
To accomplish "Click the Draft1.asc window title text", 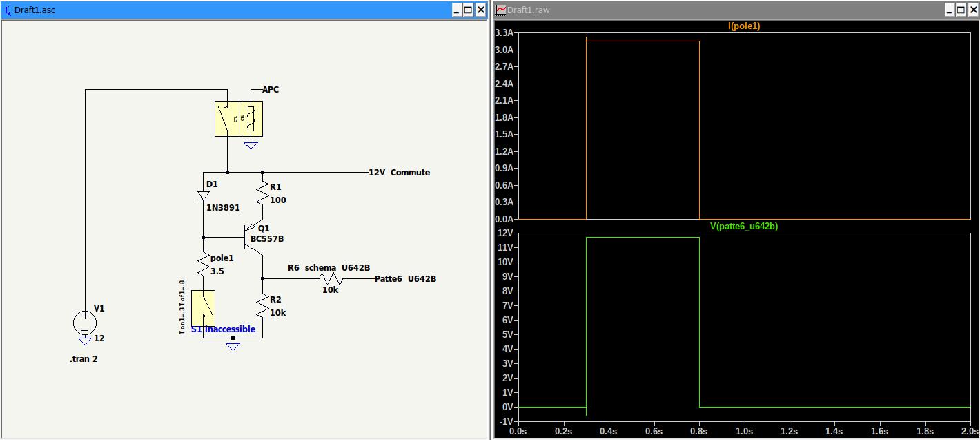I will (35, 10).
